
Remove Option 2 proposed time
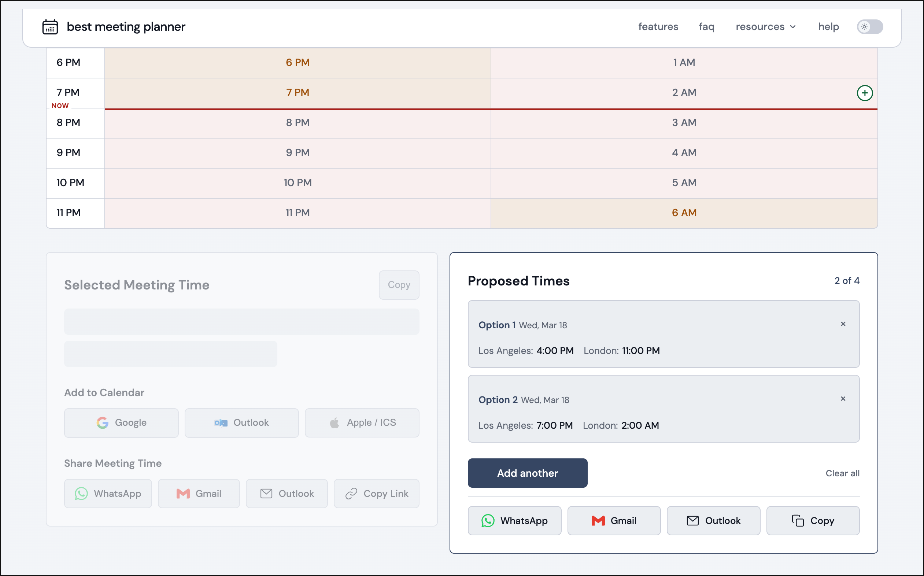(843, 399)
